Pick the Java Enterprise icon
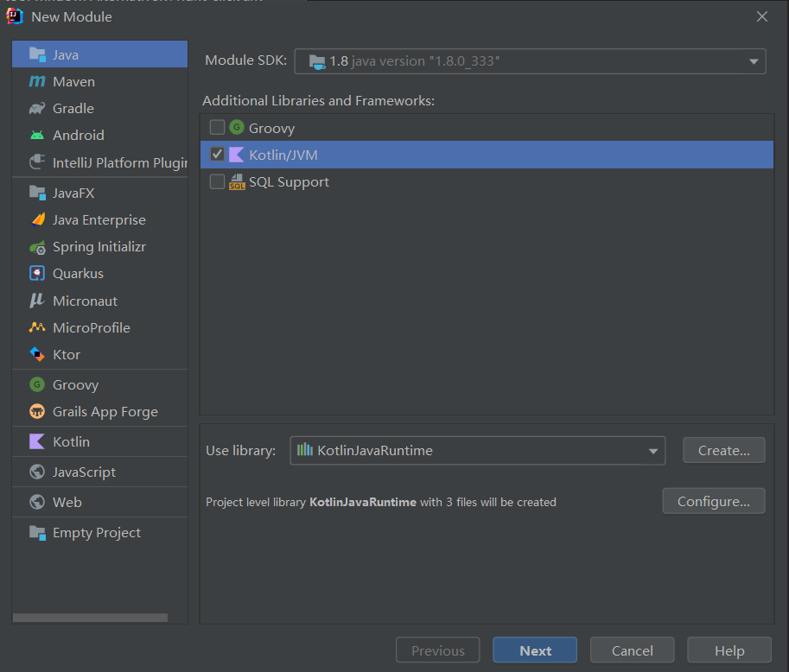Image resolution: width=789 pixels, height=672 pixels. [37, 219]
